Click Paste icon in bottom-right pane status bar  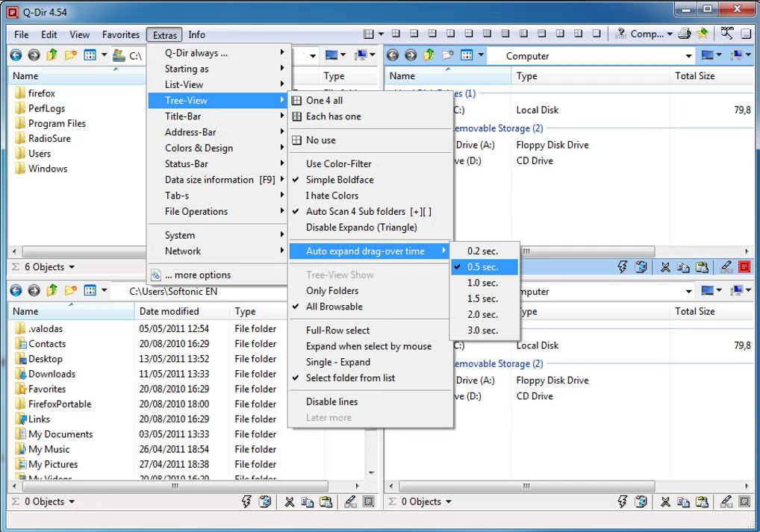click(x=702, y=502)
